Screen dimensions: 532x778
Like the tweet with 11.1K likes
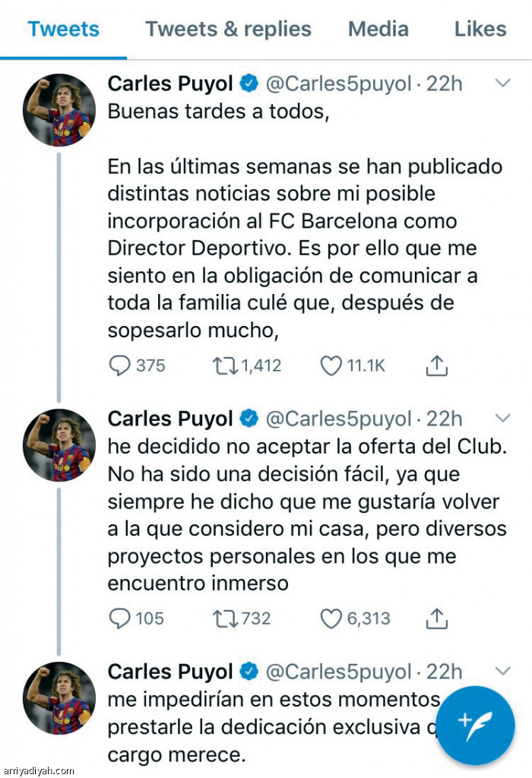point(331,366)
